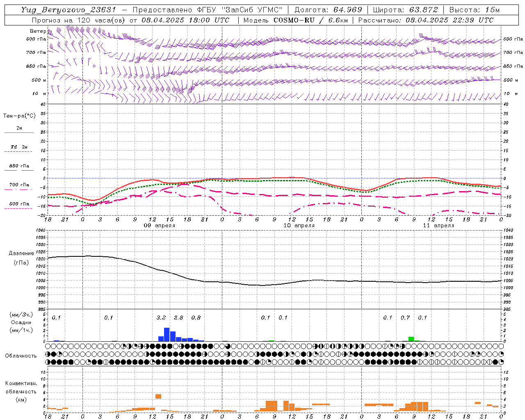Image resolution: width=525 pixels, height=420 pixels.
Task: Click the (мм/3ч.) precipitation unit label
Action: [21, 315]
